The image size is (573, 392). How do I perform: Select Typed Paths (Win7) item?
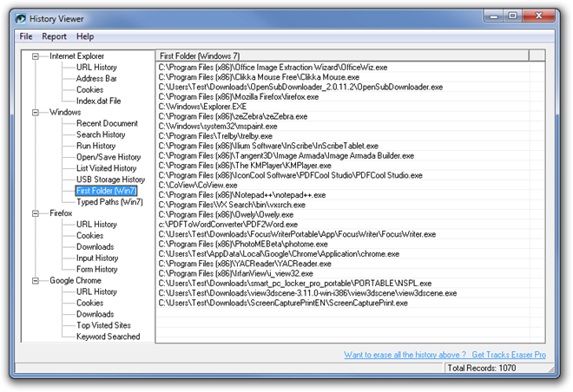click(x=109, y=202)
